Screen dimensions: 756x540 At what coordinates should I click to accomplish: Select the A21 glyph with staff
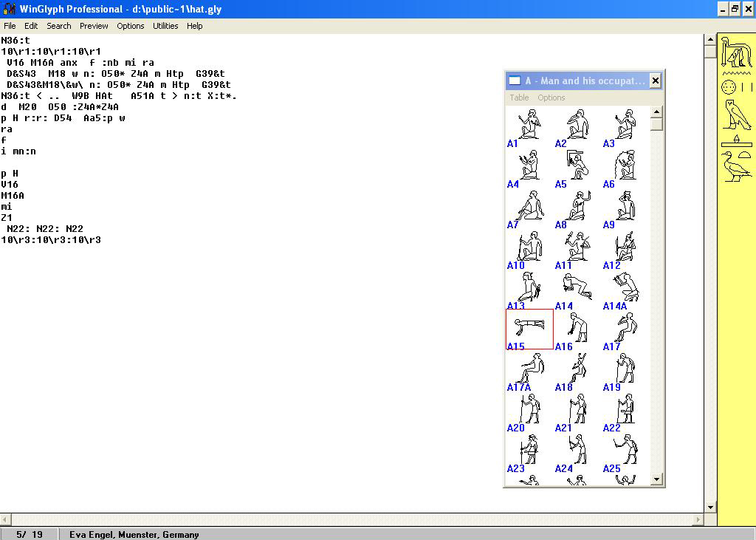(577, 409)
